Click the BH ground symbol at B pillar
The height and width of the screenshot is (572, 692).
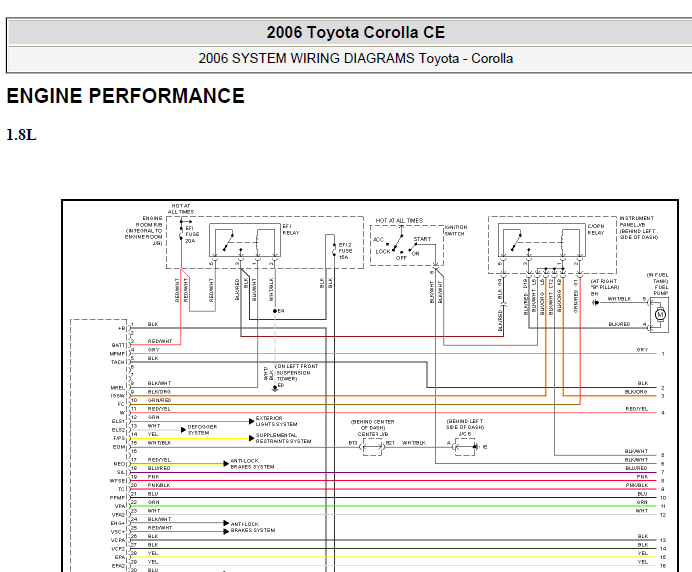point(595,303)
